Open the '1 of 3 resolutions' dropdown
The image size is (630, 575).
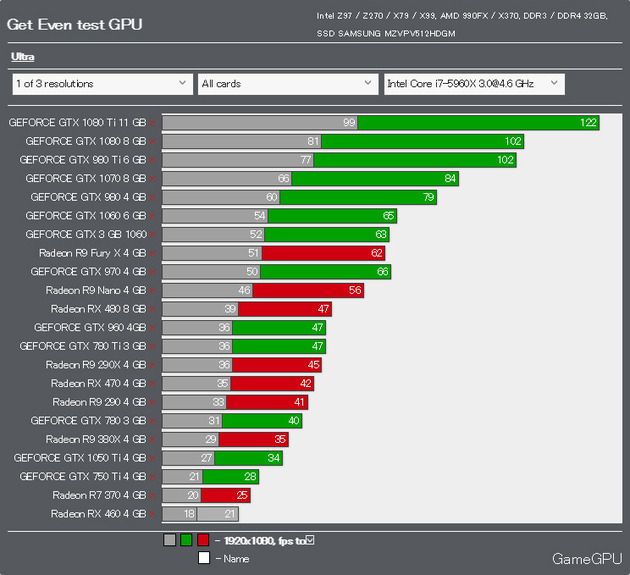point(102,84)
